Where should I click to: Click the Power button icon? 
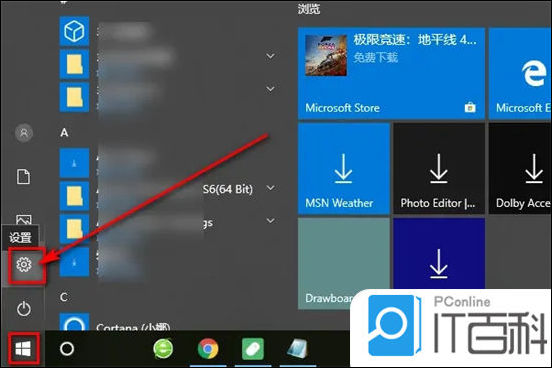pyautogui.click(x=24, y=309)
